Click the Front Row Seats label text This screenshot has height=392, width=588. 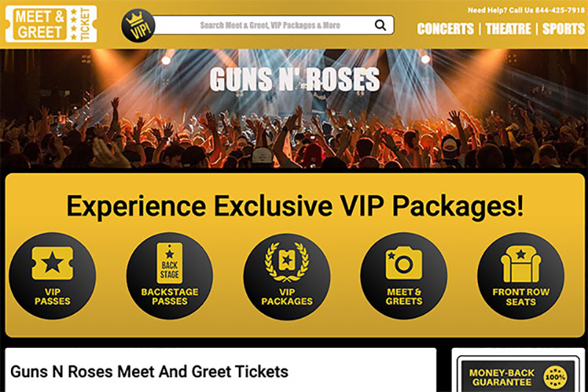coord(521,296)
